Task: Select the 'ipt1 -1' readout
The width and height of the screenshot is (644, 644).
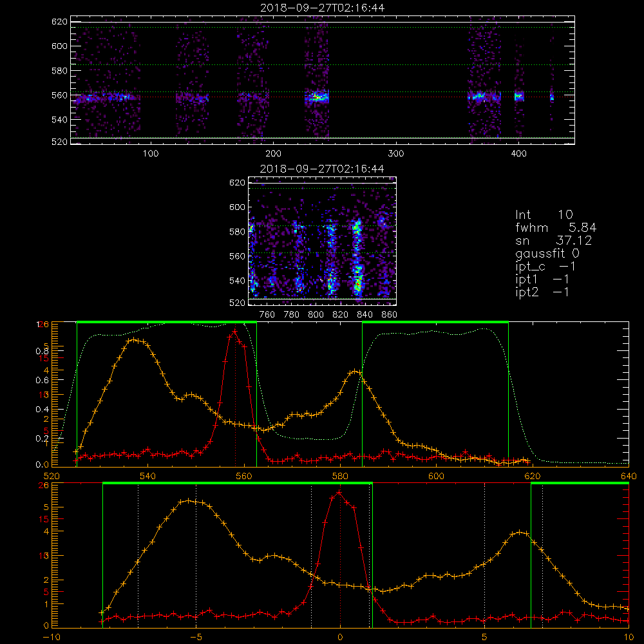Action: point(542,279)
